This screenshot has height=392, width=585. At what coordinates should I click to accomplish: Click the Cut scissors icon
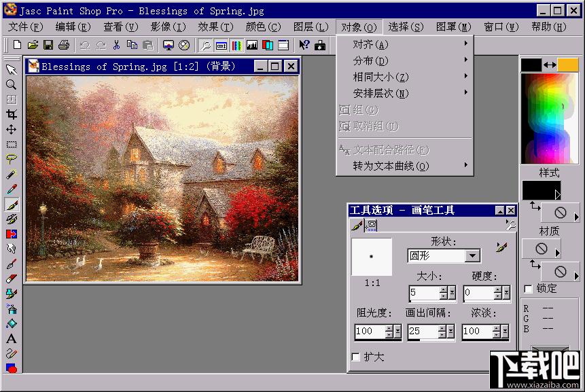click(x=116, y=45)
